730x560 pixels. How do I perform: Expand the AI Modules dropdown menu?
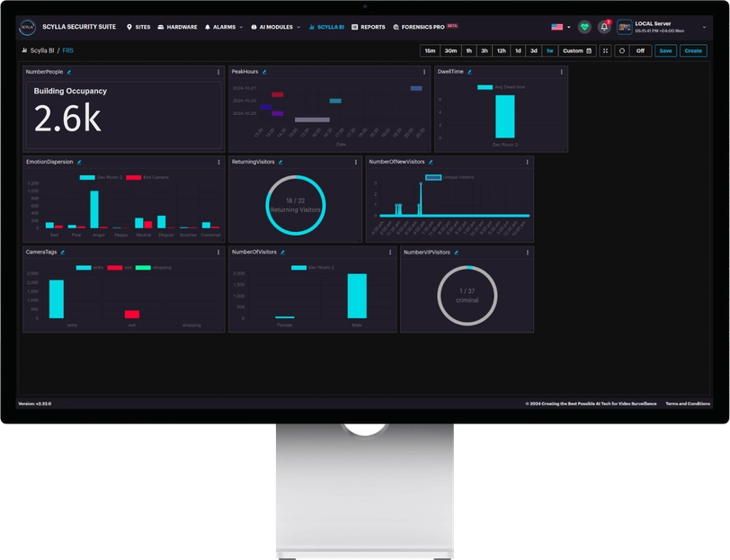[275, 27]
